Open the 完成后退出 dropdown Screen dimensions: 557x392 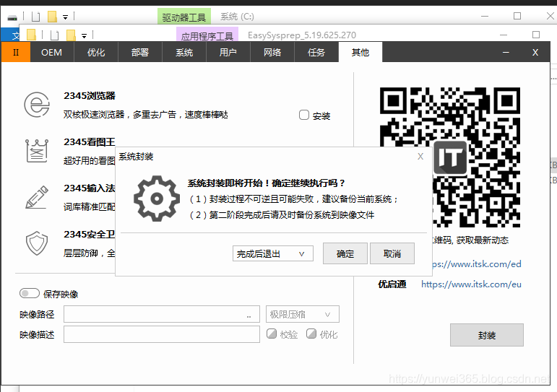pyautogui.click(x=273, y=253)
